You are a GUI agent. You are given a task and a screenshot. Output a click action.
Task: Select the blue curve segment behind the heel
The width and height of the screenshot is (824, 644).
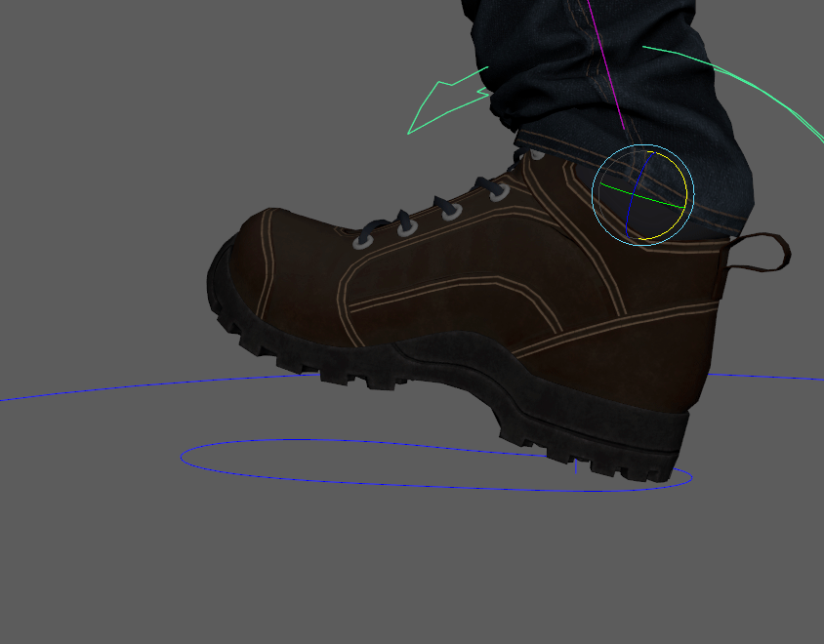771,377
